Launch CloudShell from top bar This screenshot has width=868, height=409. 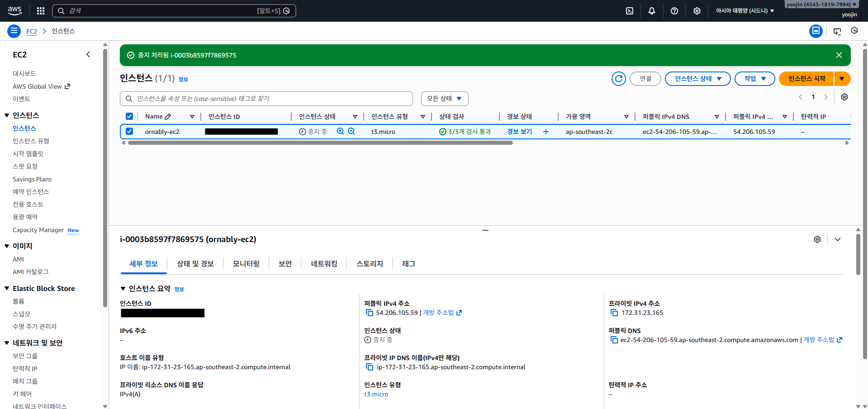630,11
